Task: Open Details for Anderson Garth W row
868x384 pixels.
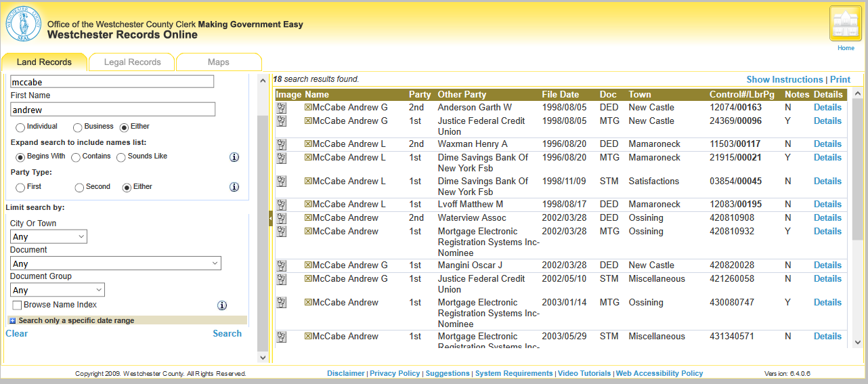Action: tap(827, 107)
